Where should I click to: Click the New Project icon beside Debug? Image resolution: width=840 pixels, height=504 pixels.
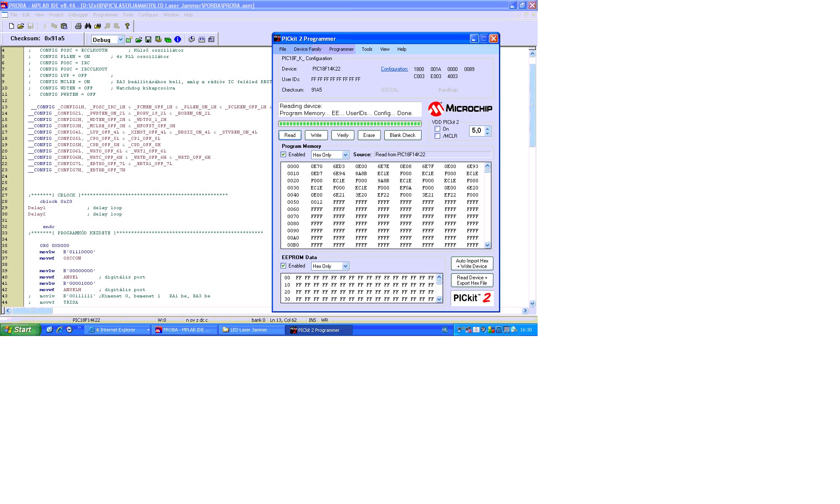tap(129, 39)
